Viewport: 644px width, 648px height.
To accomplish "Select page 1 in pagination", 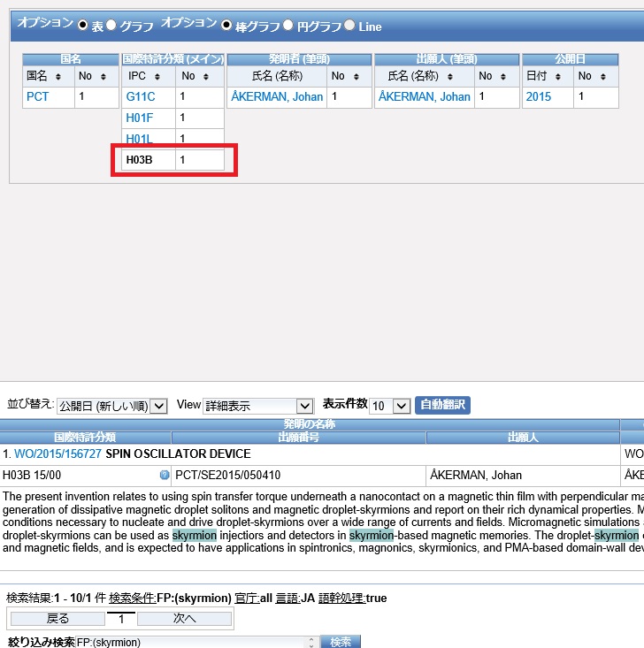I will (121, 619).
